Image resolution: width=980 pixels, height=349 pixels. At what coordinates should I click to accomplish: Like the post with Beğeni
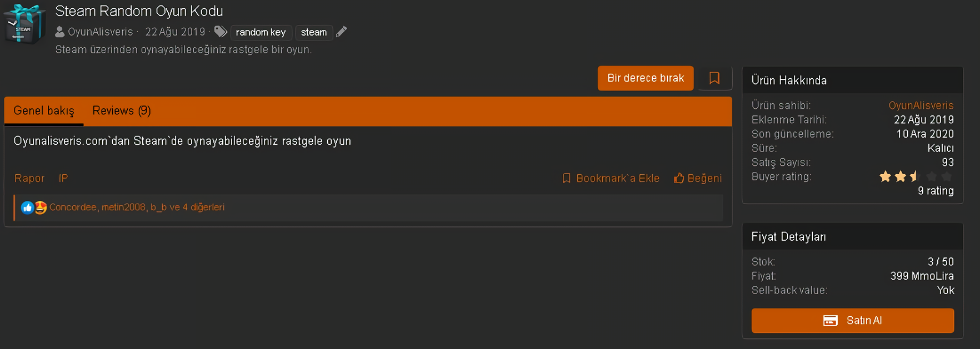[x=698, y=178]
